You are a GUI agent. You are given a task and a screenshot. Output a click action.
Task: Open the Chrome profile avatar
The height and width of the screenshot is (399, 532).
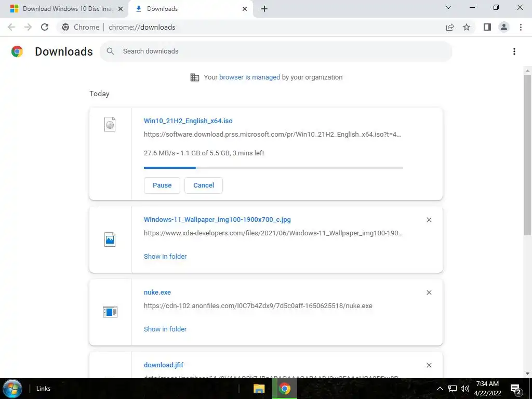tap(504, 27)
